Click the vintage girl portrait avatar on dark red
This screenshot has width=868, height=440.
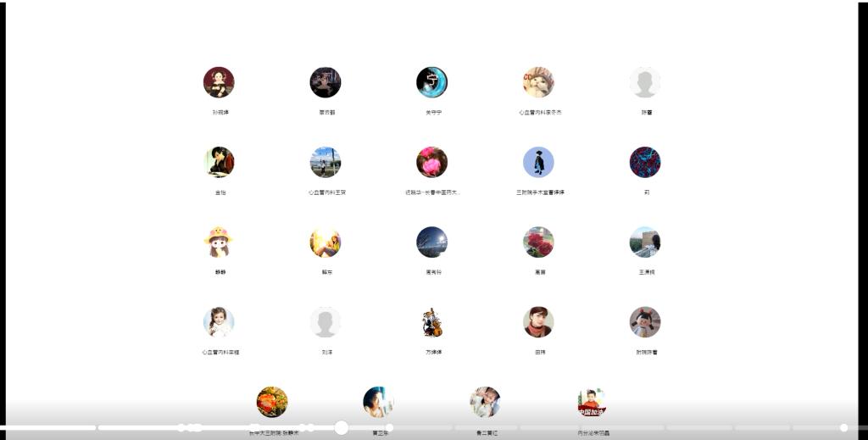[219, 82]
